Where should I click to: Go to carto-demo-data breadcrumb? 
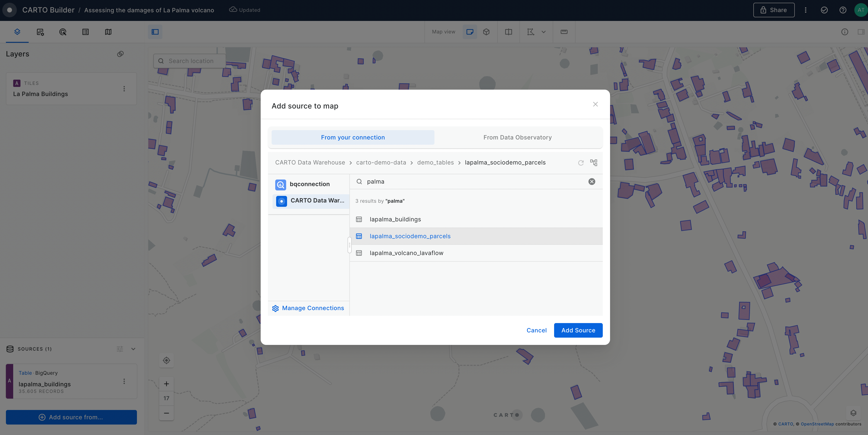381,162
